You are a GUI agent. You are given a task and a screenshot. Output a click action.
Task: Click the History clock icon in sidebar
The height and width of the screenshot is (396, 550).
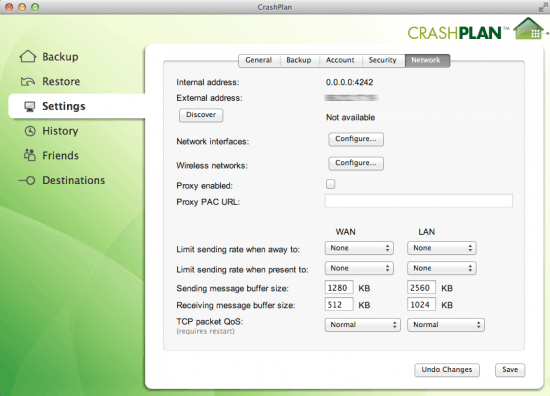[x=30, y=131]
